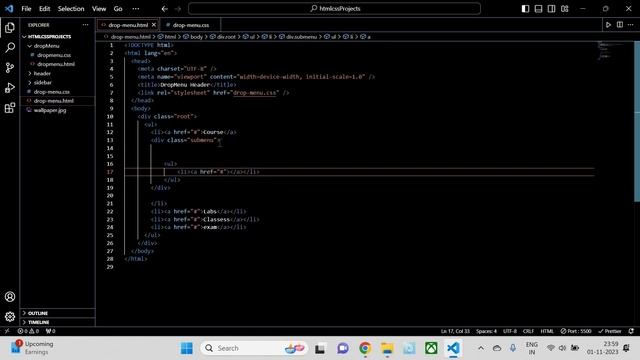Go forward with the navigation arrow

pyautogui.click(x=178, y=9)
